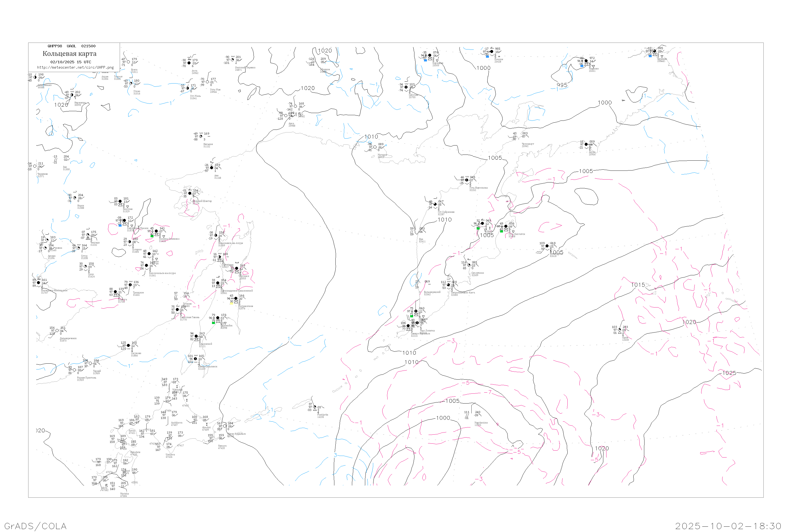Click the QHPP98 UAOL 021500 header code

(72, 46)
